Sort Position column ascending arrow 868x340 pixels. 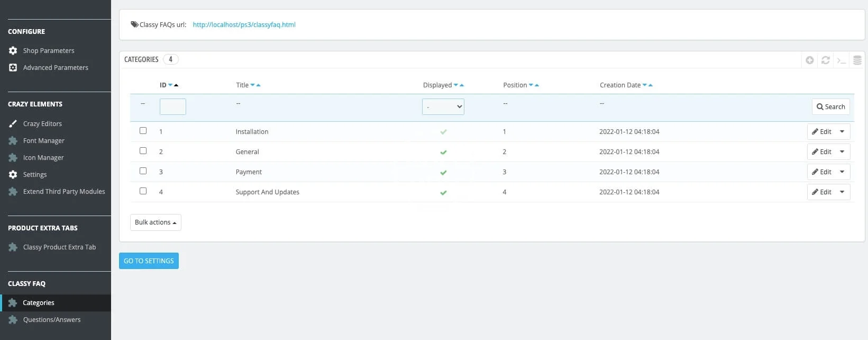tap(537, 85)
